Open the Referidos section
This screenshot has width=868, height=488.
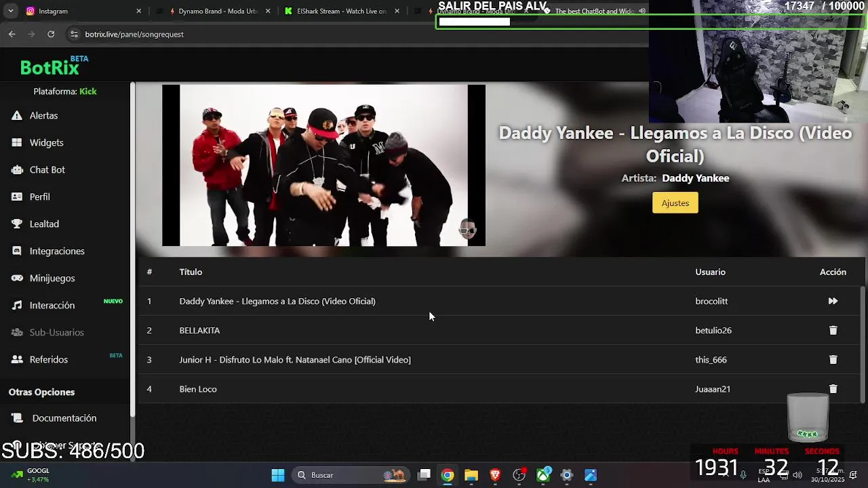tap(48, 360)
